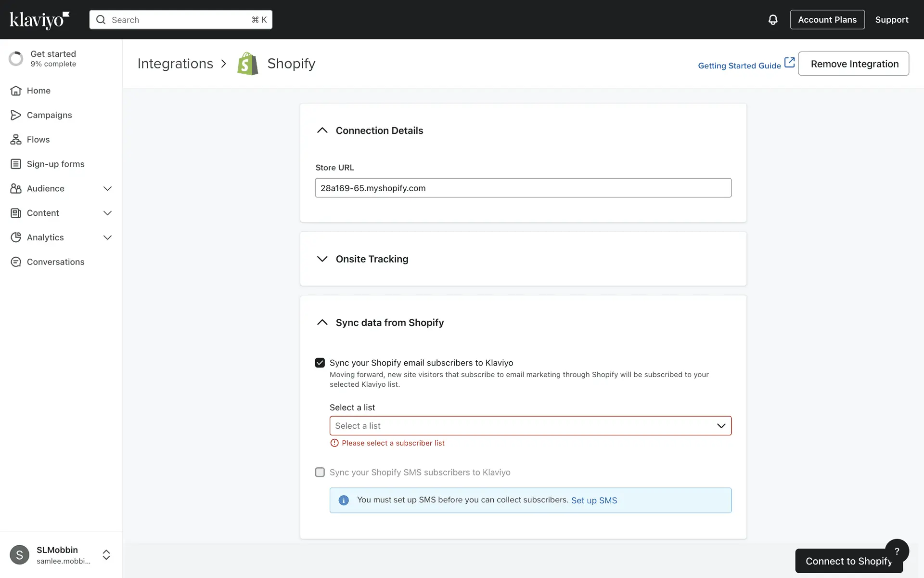Toggle Sync Shopify SMS subscribers checkbox
The height and width of the screenshot is (578, 924).
pos(320,472)
